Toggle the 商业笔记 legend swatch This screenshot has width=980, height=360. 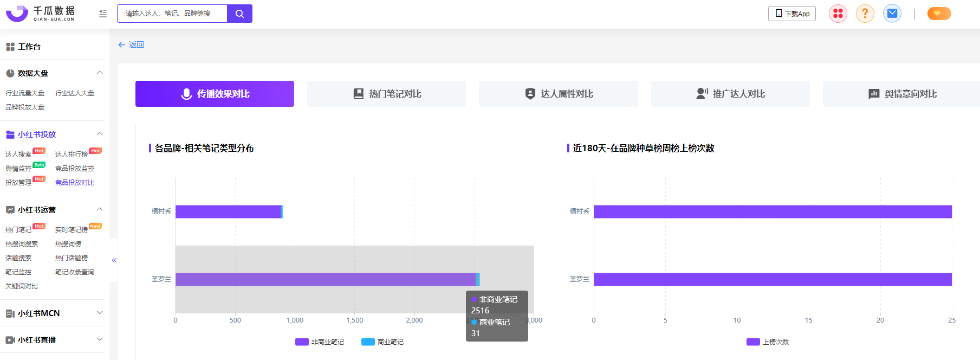point(368,342)
